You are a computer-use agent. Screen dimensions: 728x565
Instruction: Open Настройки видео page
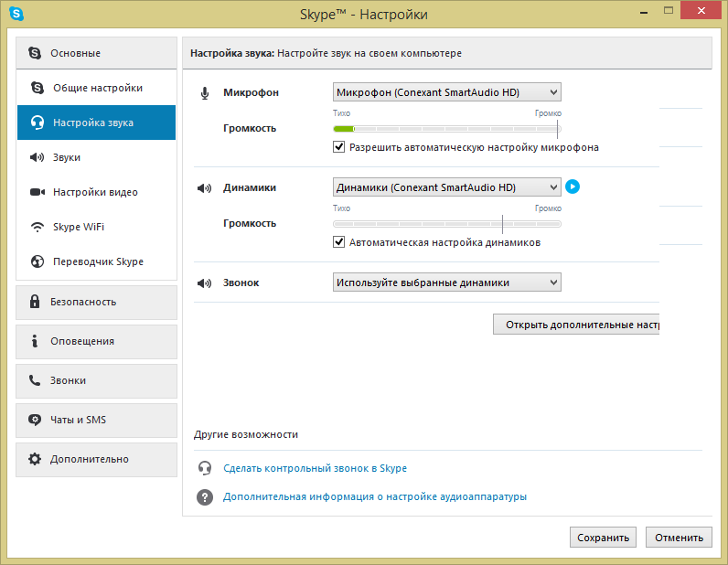coord(97,192)
